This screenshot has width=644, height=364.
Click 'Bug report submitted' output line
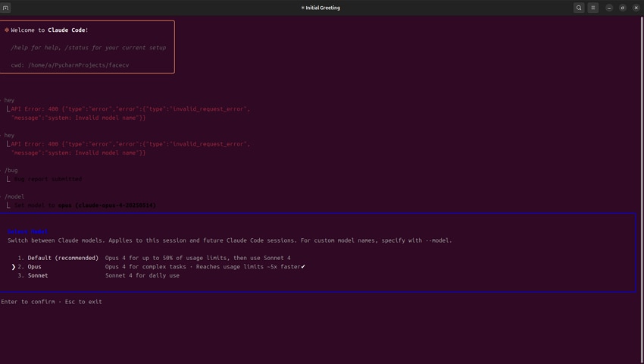[48, 179]
